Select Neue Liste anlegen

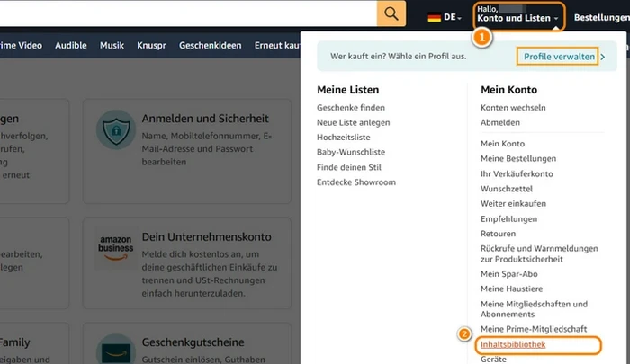(x=353, y=122)
